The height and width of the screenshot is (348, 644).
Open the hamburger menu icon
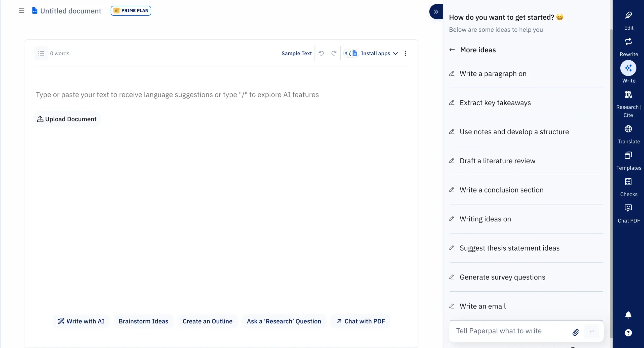point(21,11)
